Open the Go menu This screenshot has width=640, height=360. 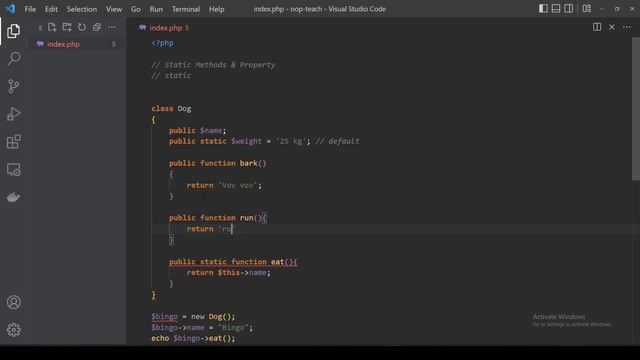pyautogui.click(x=136, y=9)
